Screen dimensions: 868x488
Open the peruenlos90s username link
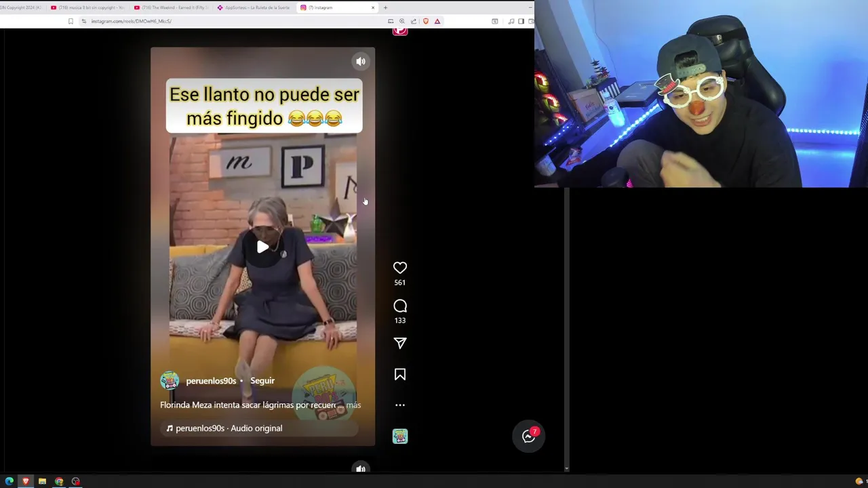[211, 381]
